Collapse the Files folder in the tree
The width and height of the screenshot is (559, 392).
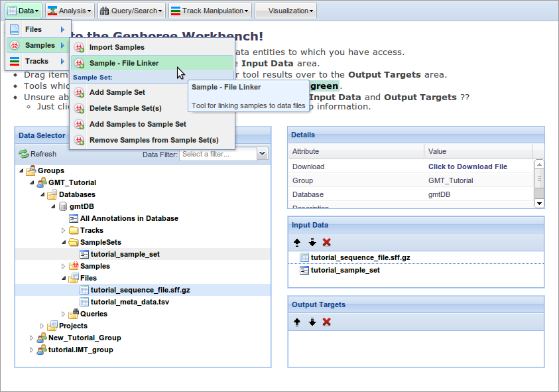(x=64, y=278)
